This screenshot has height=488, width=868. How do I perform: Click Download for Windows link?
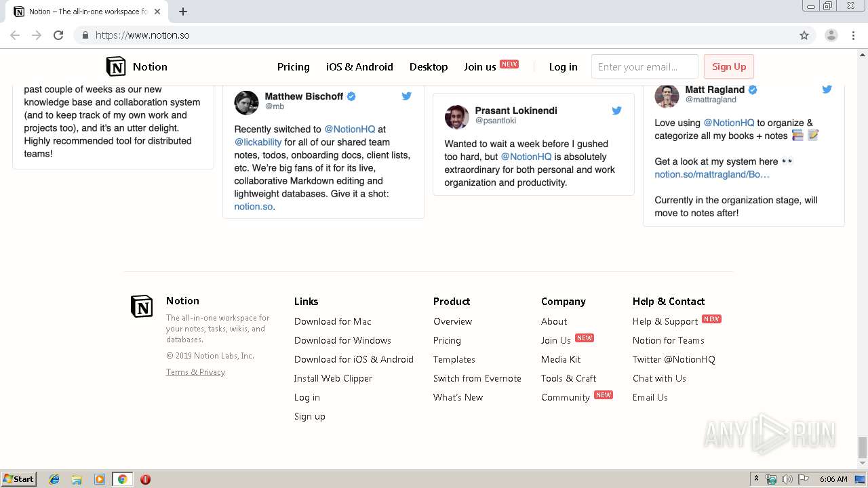(342, 340)
